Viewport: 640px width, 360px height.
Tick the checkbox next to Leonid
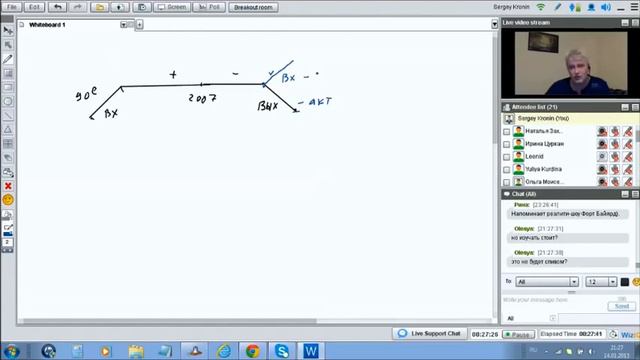point(507,157)
